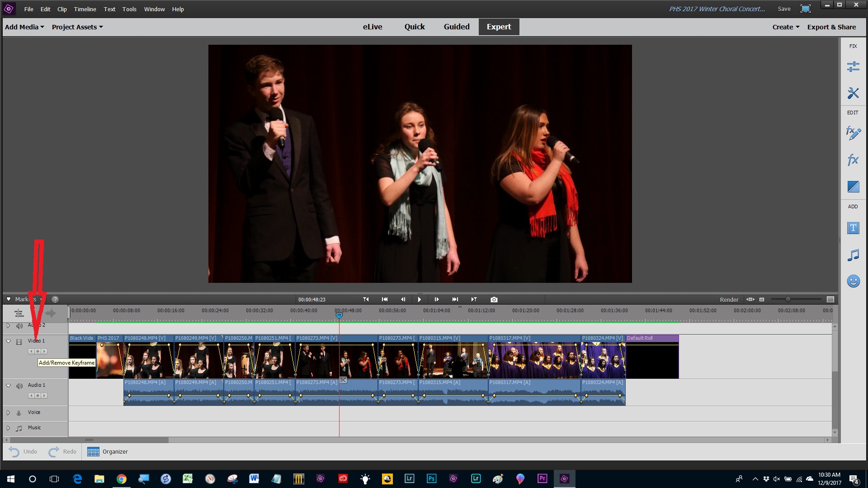Toggle the Video 1 track filmstrip icon
The width and height of the screenshot is (868, 488).
tap(19, 342)
